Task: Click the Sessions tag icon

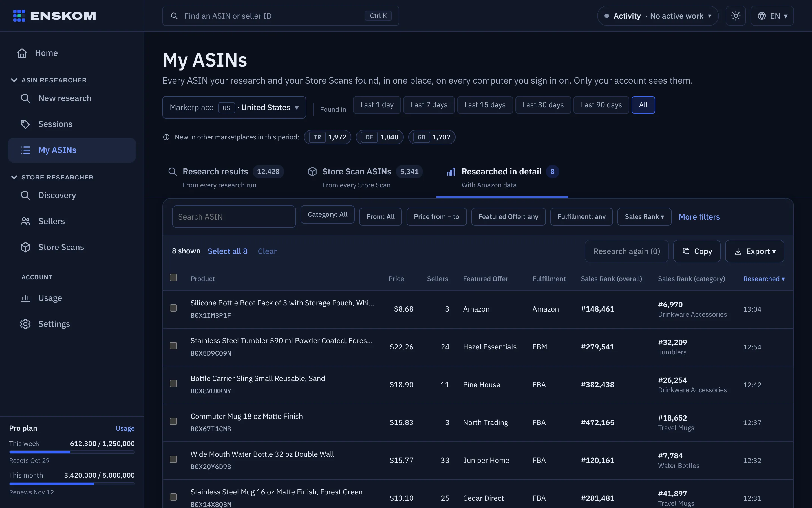Action: tap(25, 124)
